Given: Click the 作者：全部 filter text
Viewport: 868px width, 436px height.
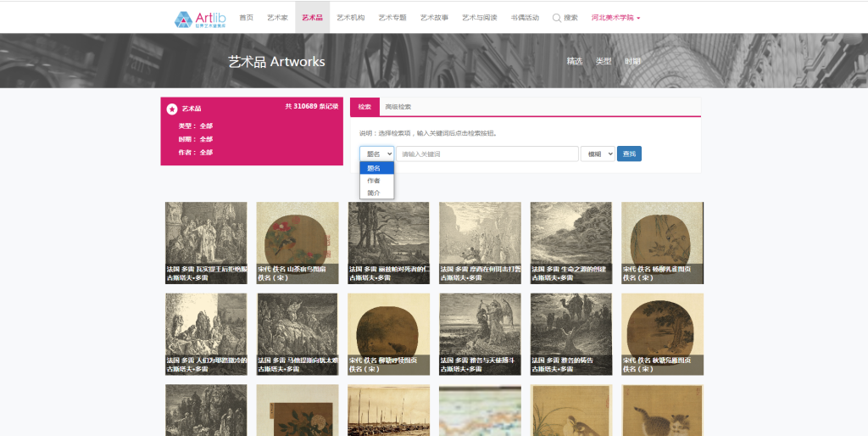Looking at the screenshot, I should [x=196, y=153].
